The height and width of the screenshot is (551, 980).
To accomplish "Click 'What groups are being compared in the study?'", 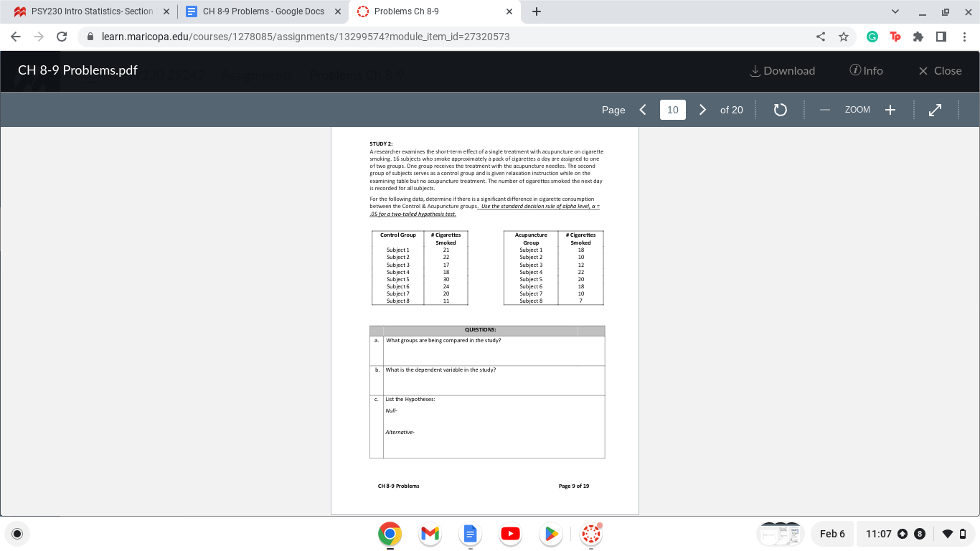I will point(443,340).
